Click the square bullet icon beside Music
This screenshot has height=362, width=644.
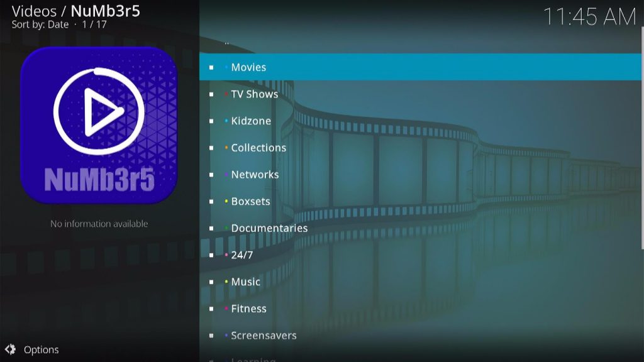pos(211,282)
